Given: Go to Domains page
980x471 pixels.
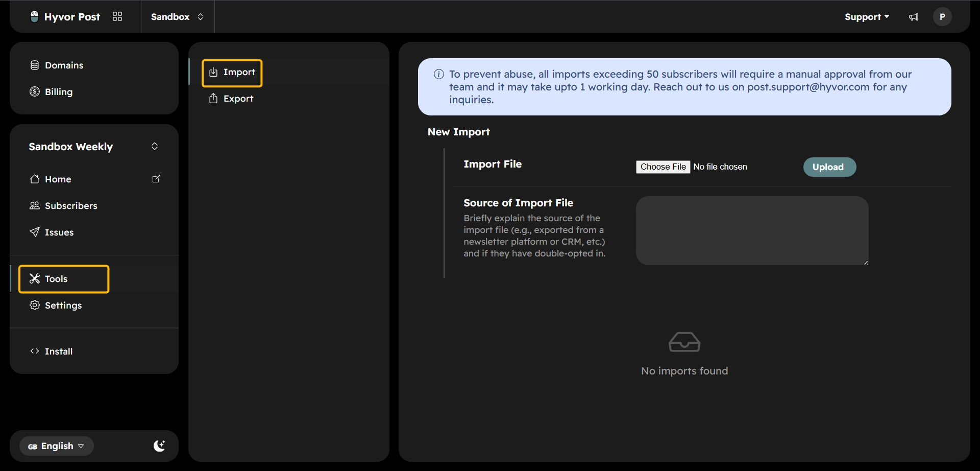Looking at the screenshot, I should (x=94, y=65).
